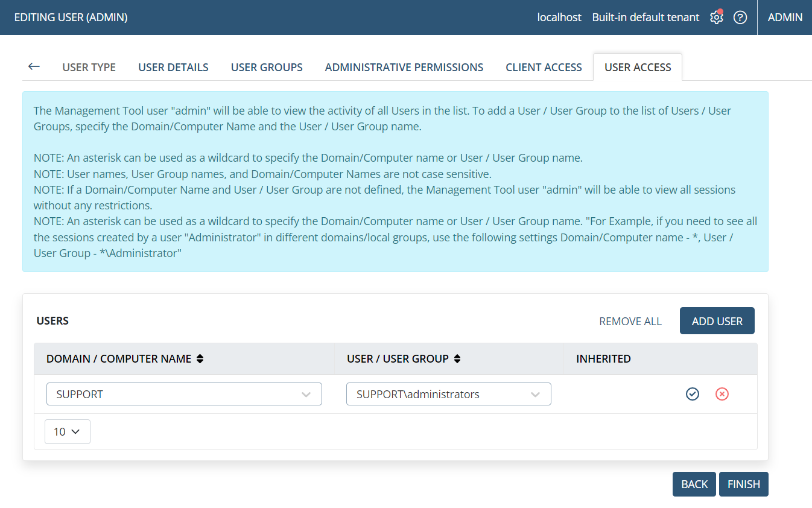Open the rows-per-page 10 dropdown

pyautogui.click(x=67, y=431)
